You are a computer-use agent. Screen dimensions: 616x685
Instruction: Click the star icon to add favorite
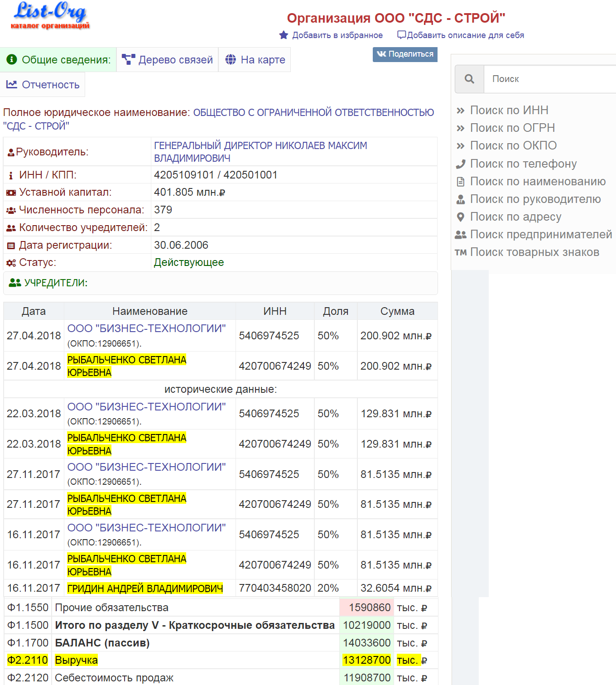click(x=284, y=35)
